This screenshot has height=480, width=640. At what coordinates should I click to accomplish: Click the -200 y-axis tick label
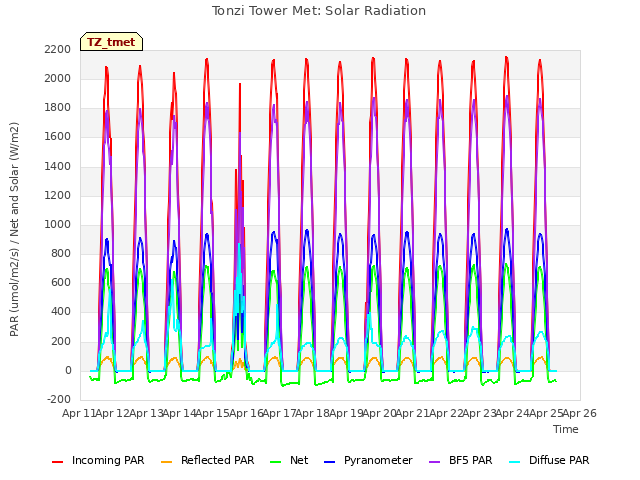59,399
